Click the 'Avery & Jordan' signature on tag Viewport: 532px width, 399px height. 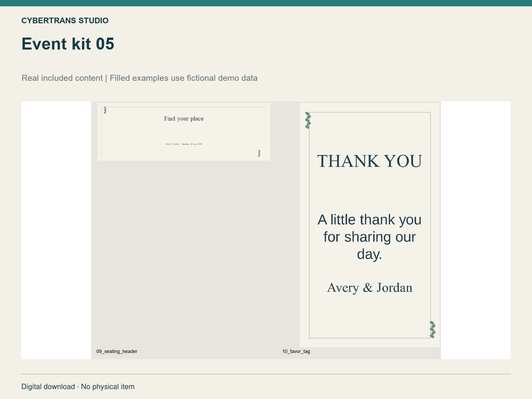tap(370, 288)
